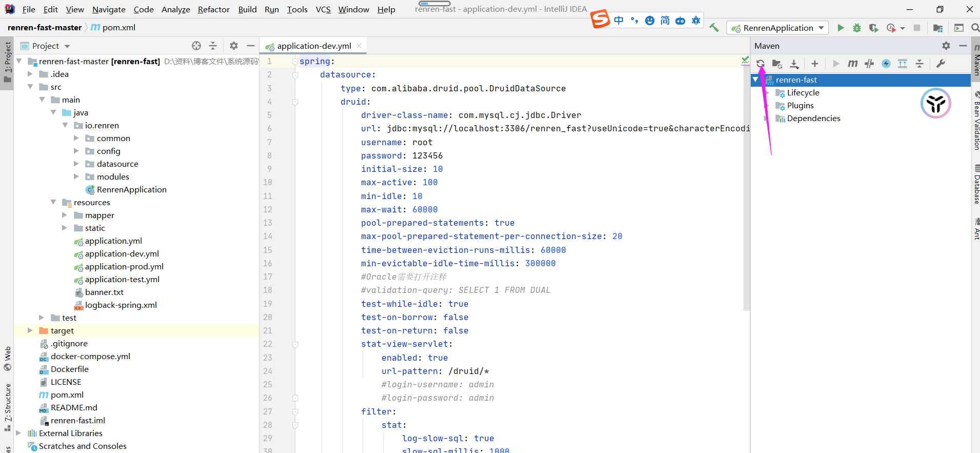Click the pom.xml breadcrumb
Image resolution: width=980 pixels, height=453 pixels.
pyautogui.click(x=113, y=27)
